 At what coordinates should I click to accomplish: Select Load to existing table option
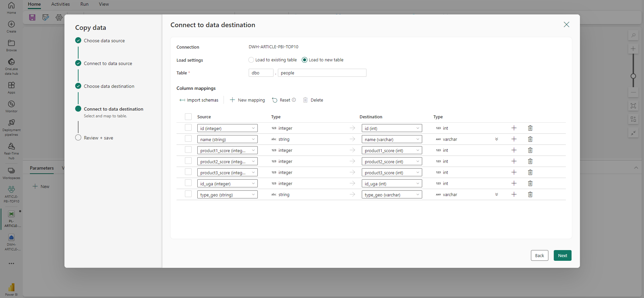coord(273,60)
